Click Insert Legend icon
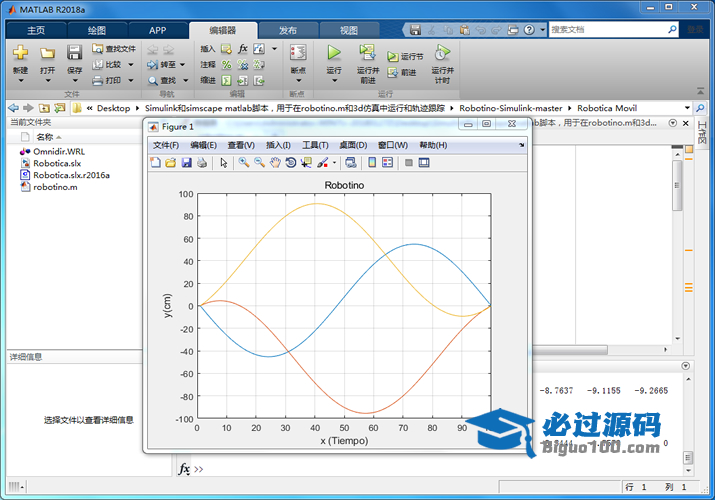Image resolution: width=715 pixels, height=500 pixels. pos(388,163)
